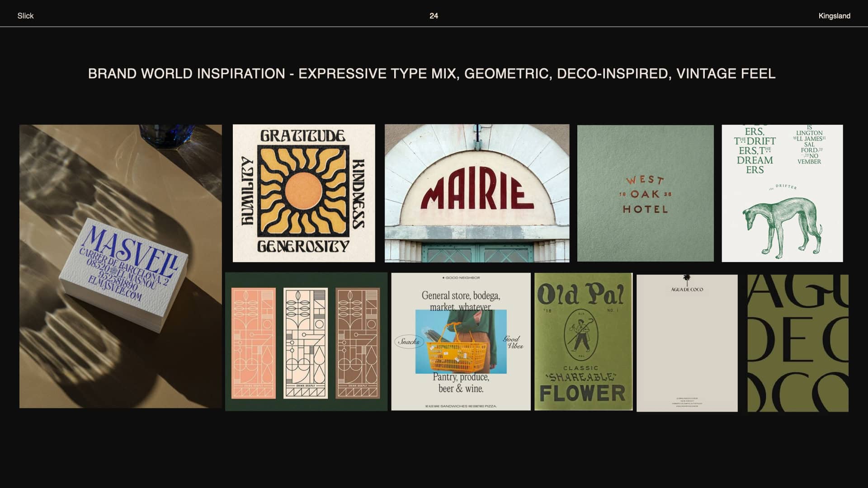868x488 pixels.
Task: Click the Agua de Coco letterhead page
Action: (x=687, y=343)
